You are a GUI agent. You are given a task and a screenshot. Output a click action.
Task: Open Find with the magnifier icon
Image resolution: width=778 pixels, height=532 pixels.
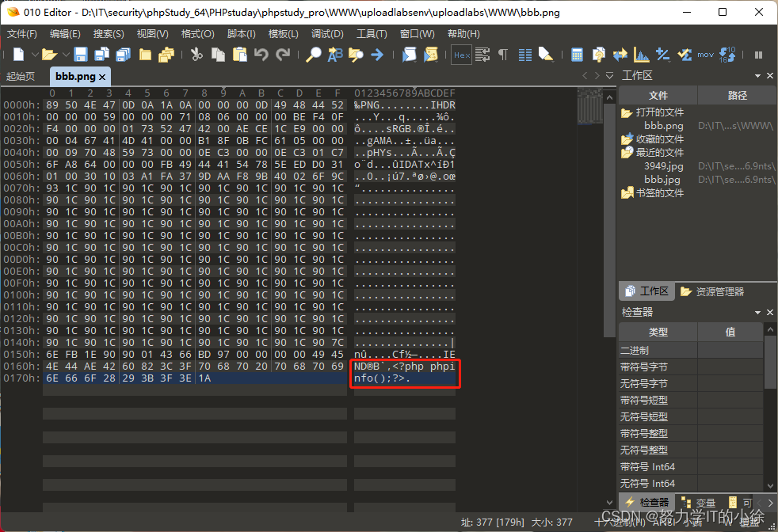coord(313,54)
